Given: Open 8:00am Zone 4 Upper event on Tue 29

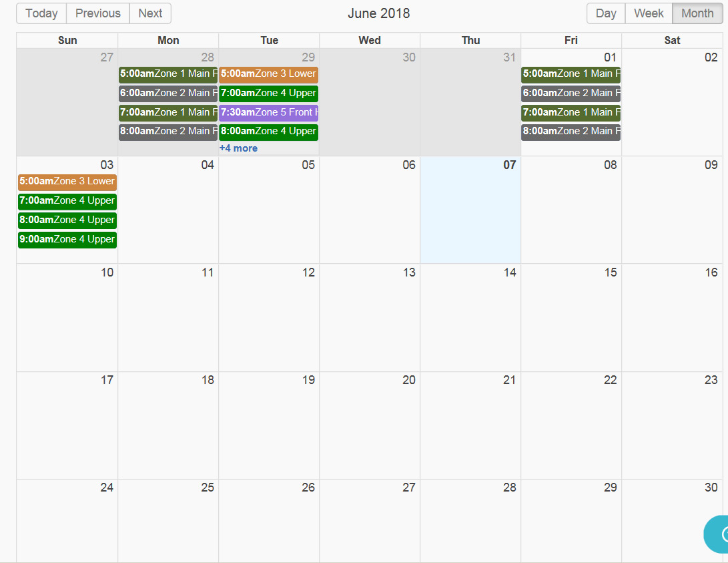Looking at the screenshot, I should (269, 132).
